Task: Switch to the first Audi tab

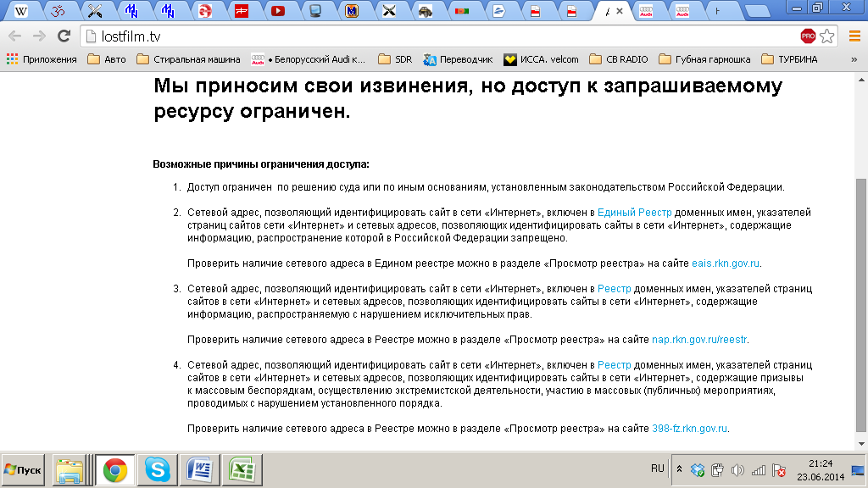Action: click(x=646, y=10)
